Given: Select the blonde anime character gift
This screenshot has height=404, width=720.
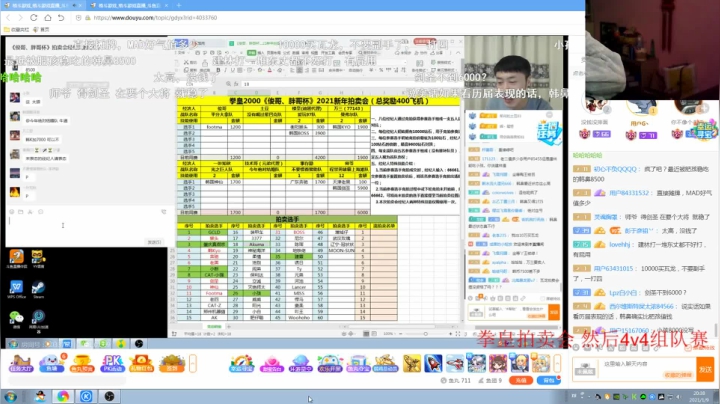Looking at the screenshot, I should click(x=519, y=363).
